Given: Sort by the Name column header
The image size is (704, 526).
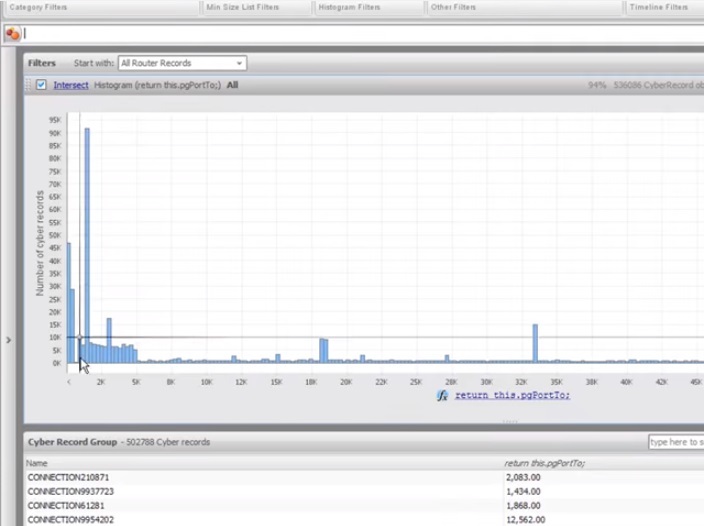Looking at the screenshot, I should point(36,463).
